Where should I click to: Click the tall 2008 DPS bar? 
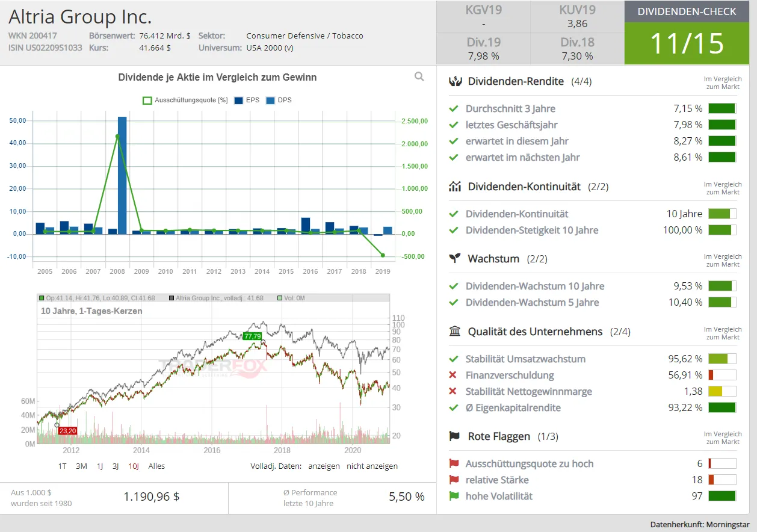(x=122, y=175)
